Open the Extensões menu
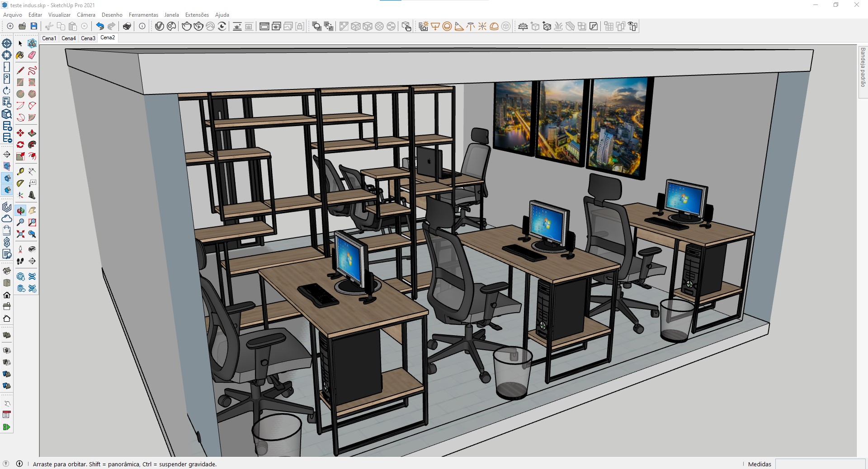Viewport: 868px width, 469px height. pyautogui.click(x=197, y=15)
